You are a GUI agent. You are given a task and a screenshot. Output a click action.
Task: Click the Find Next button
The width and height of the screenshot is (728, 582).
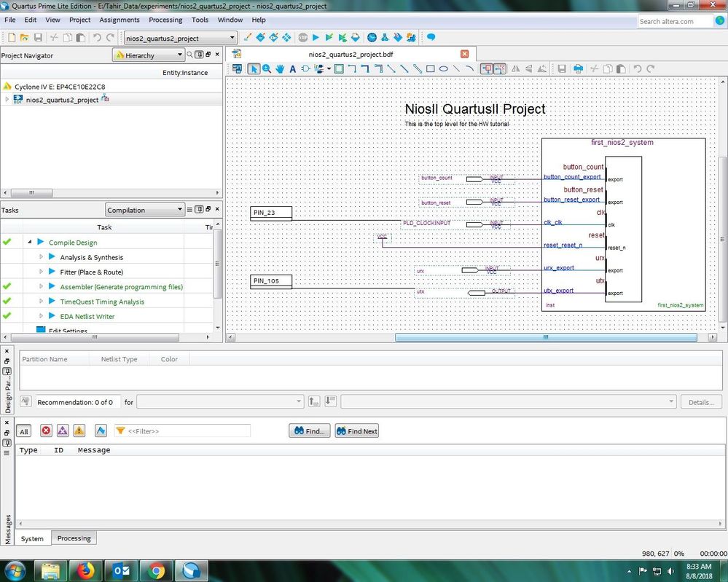[x=357, y=431]
